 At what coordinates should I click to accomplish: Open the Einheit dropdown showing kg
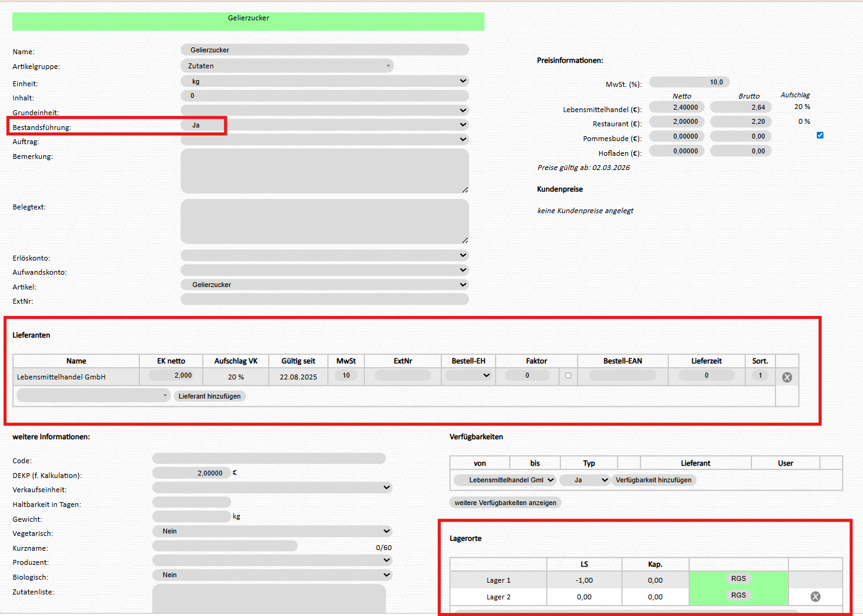pos(324,81)
